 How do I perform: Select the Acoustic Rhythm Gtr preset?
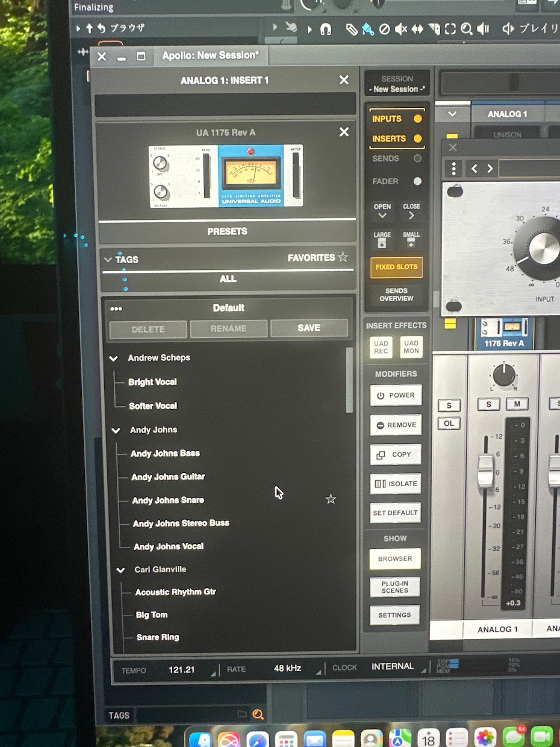pos(175,592)
